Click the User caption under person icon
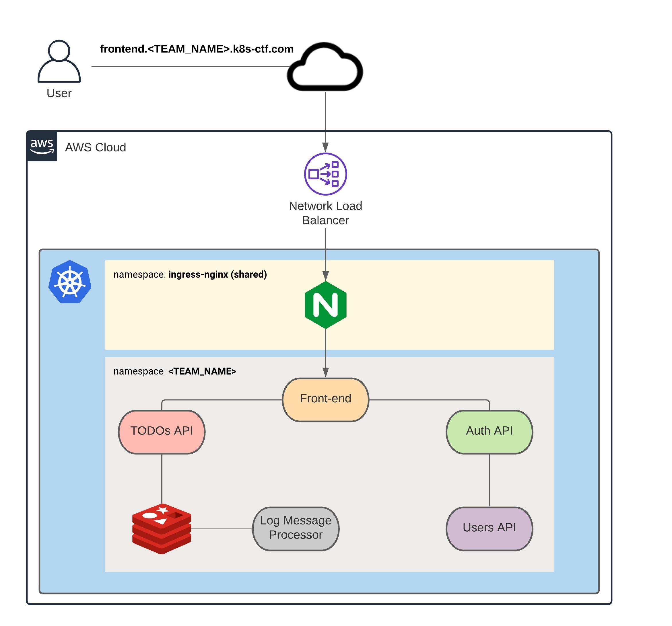Viewport: 672px width, 626px height. pyautogui.click(x=59, y=93)
